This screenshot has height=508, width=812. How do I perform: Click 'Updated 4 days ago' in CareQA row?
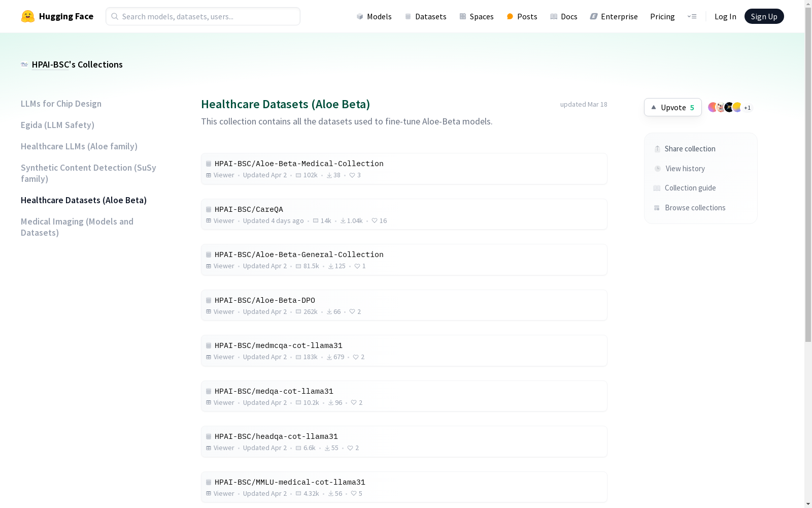(x=273, y=220)
